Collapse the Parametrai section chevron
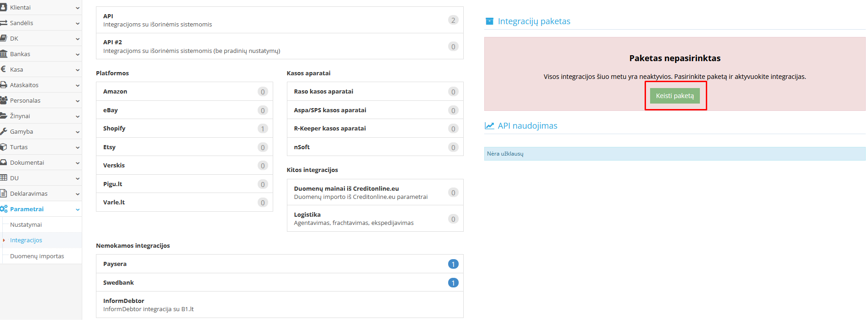The width and height of the screenshot is (868, 323). click(77, 209)
